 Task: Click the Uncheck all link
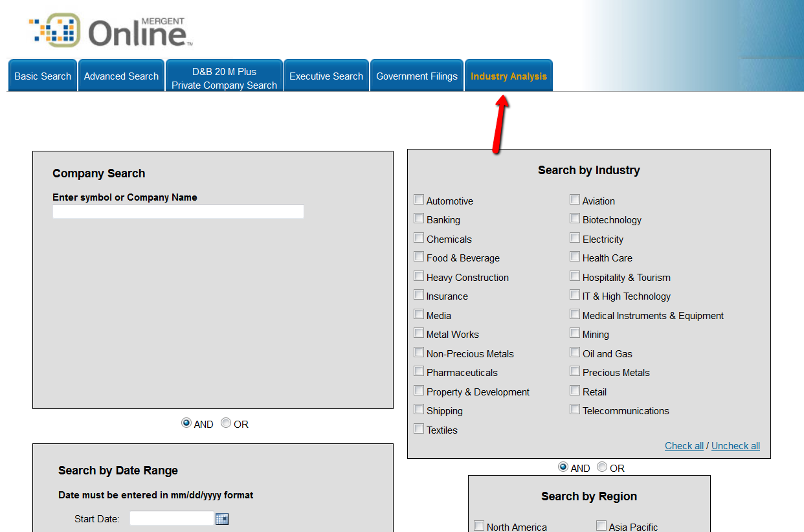pyautogui.click(x=735, y=445)
